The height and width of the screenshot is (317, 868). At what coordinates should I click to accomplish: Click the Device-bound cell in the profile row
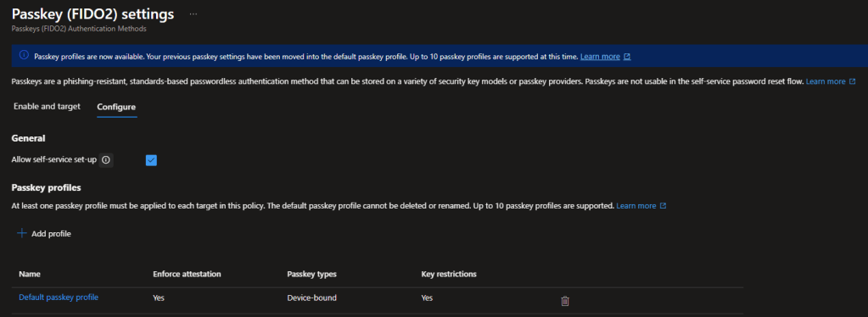(x=311, y=298)
